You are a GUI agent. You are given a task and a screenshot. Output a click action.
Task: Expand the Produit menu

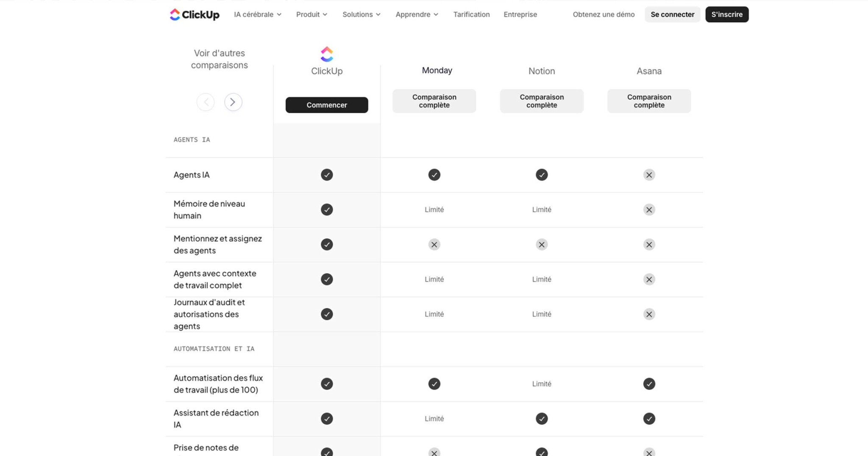pyautogui.click(x=312, y=14)
